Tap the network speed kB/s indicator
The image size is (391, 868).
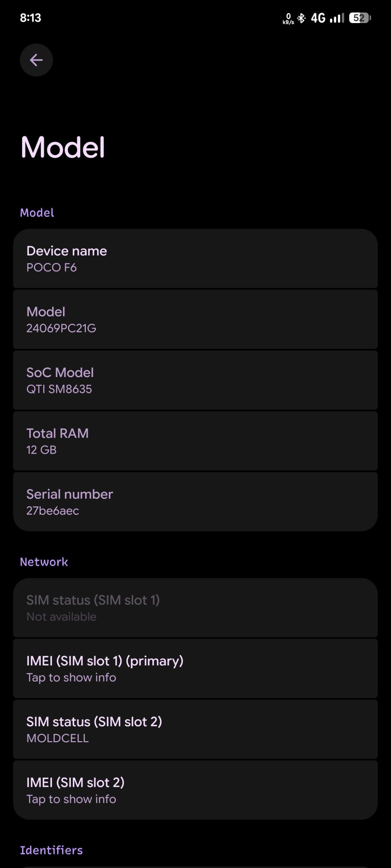coord(288,19)
